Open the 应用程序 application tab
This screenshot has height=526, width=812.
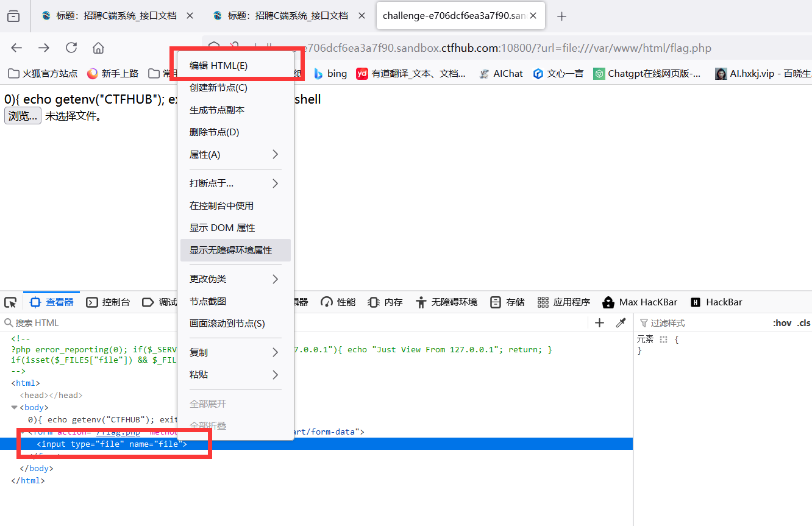[564, 302]
